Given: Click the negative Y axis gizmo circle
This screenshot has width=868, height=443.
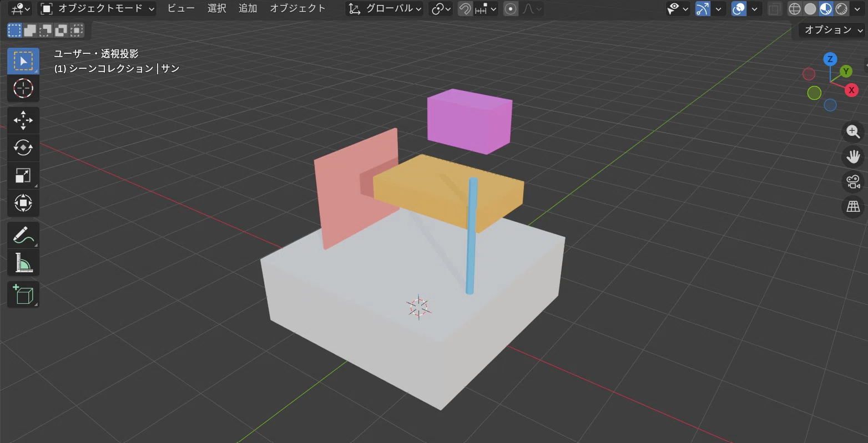Looking at the screenshot, I should (814, 93).
